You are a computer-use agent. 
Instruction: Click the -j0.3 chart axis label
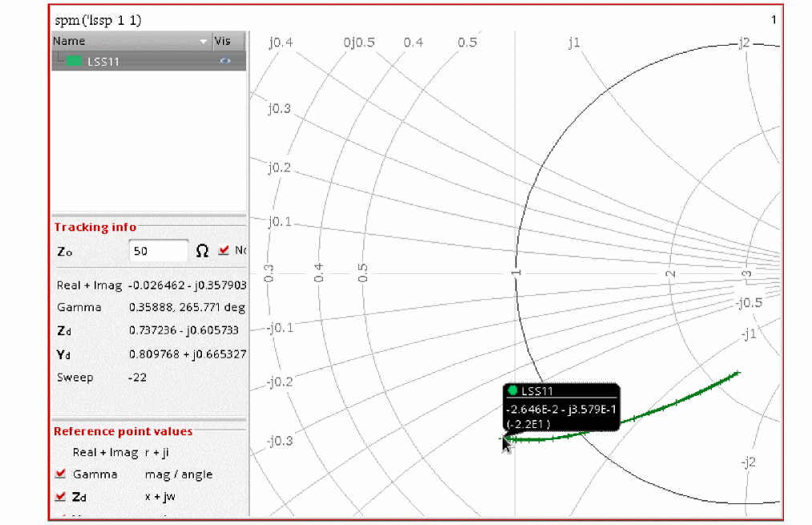pyautogui.click(x=281, y=441)
